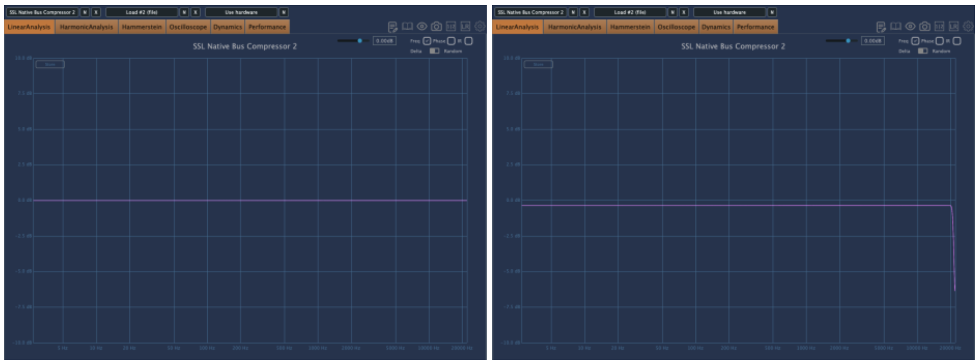Viewport: 980px width, 364px height.
Task: Open Use hardware selector in left window
Action: 241,12
